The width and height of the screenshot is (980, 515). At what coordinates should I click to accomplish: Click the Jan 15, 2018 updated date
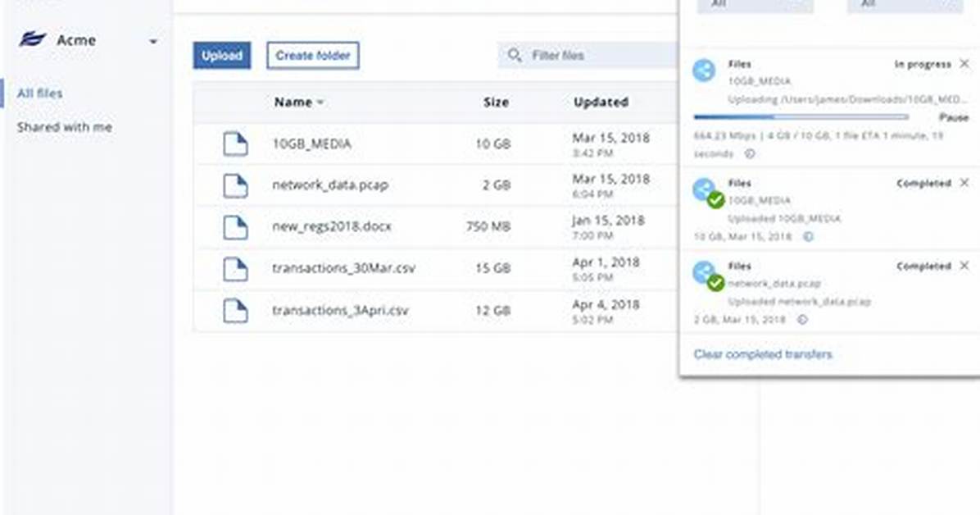(608, 221)
